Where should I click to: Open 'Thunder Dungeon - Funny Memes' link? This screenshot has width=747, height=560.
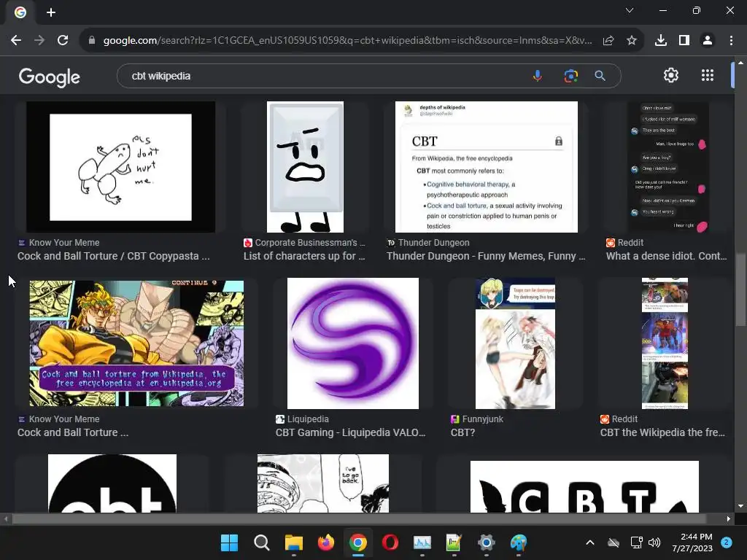click(x=486, y=256)
